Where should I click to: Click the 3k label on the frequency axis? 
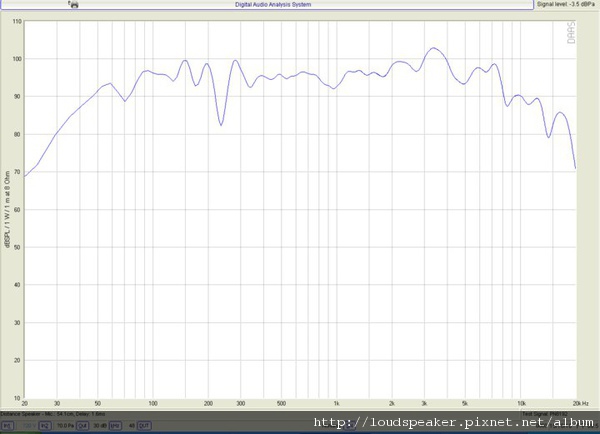[x=424, y=403]
